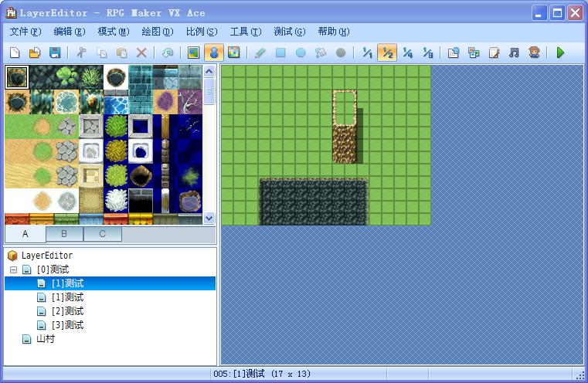Open the 文件(F) menu
This screenshot has width=588, height=383.
point(25,32)
